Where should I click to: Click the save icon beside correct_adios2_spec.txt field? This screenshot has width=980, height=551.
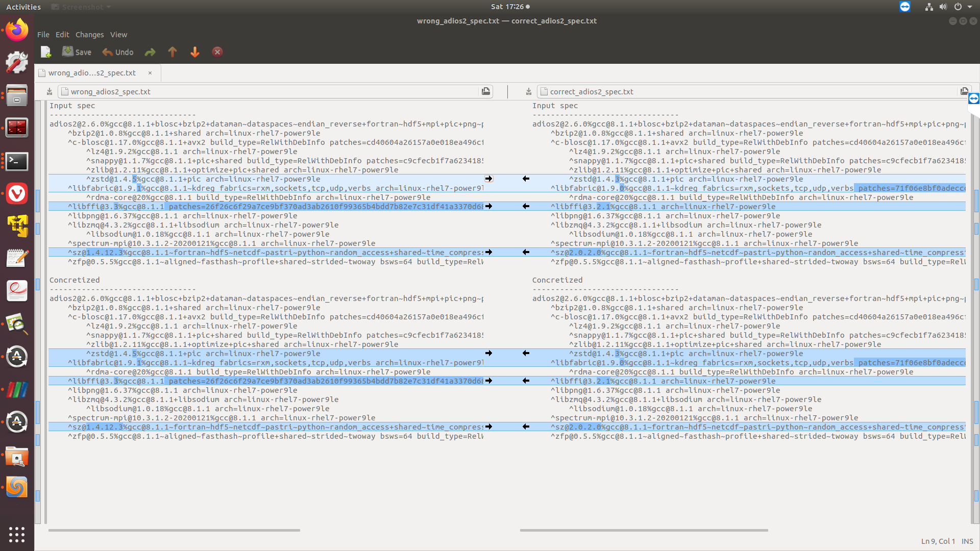[x=528, y=91]
